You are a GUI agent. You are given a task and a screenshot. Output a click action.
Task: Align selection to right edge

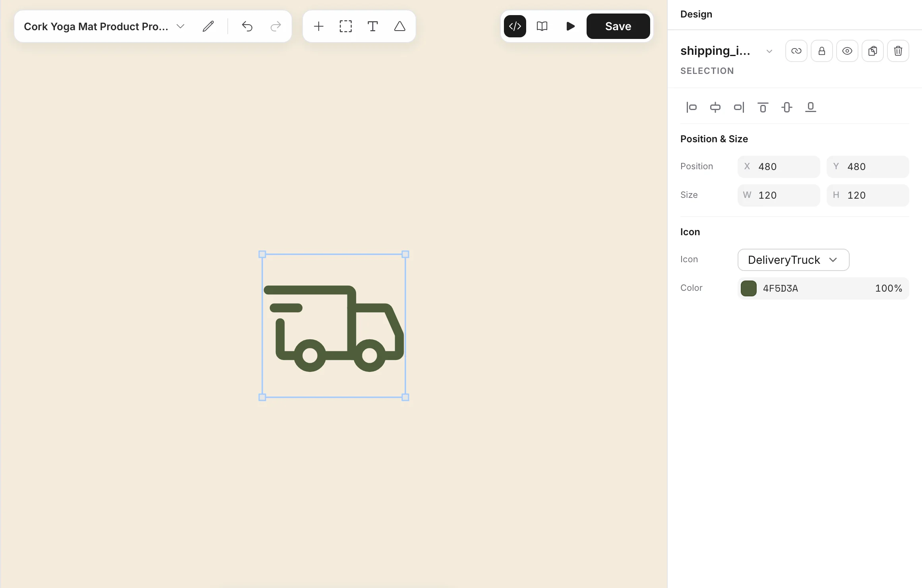point(739,107)
